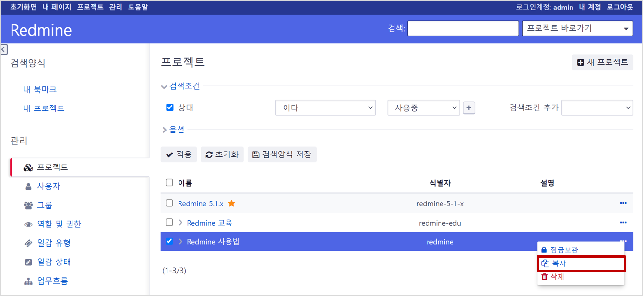
Task: Open the 검색조건 추가 dropdown
Action: coord(597,108)
